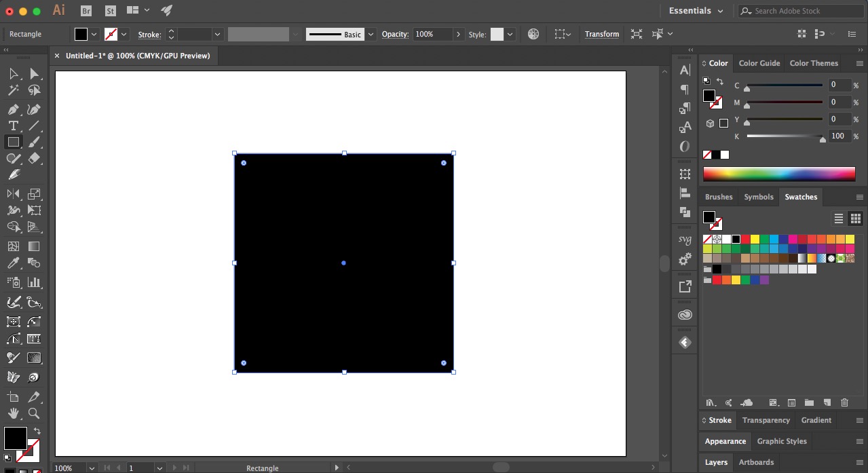Select the red swatch in the Swatches panel
Screen dimensions: 868x473
745,239
